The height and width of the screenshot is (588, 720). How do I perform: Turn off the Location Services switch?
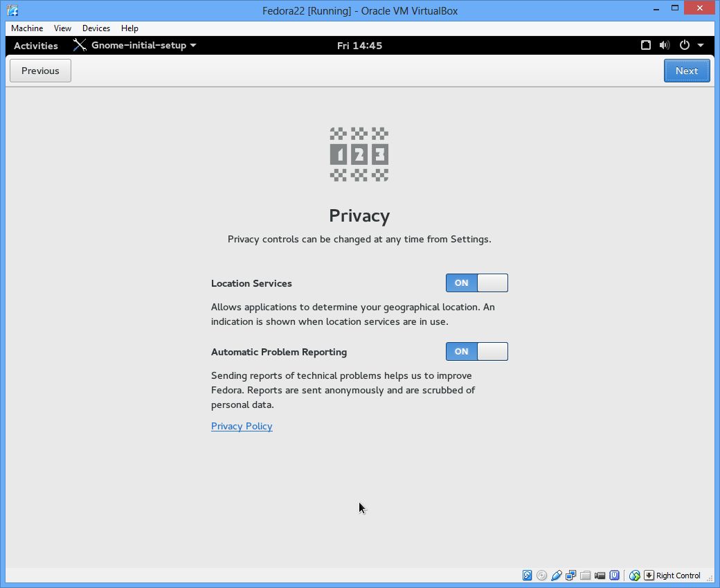[x=476, y=283]
